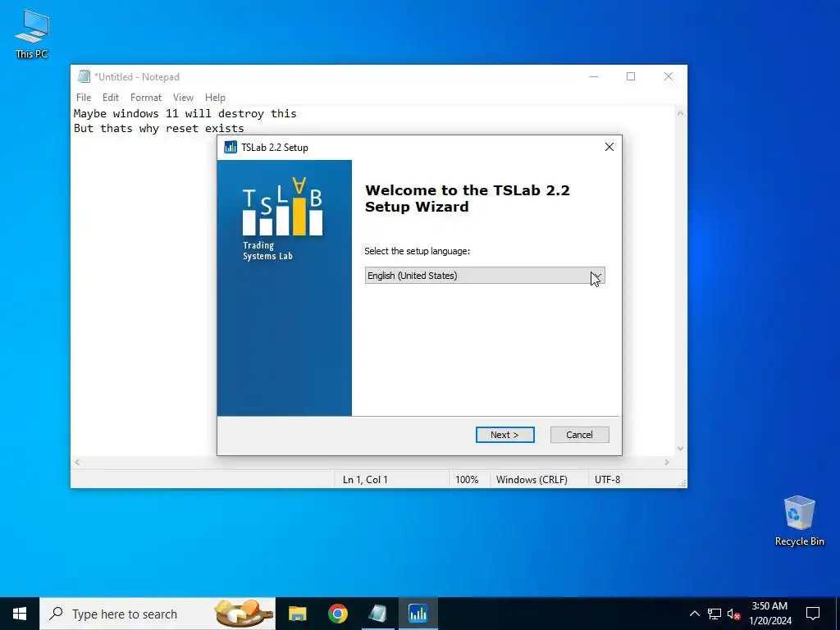Viewport: 840px width, 630px height.
Task: Click the 'Type here to search' box
Action: pos(157,614)
